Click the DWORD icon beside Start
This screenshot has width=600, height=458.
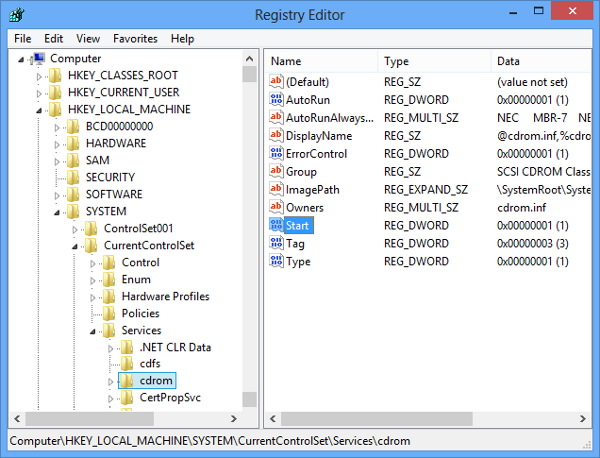click(x=276, y=225)
